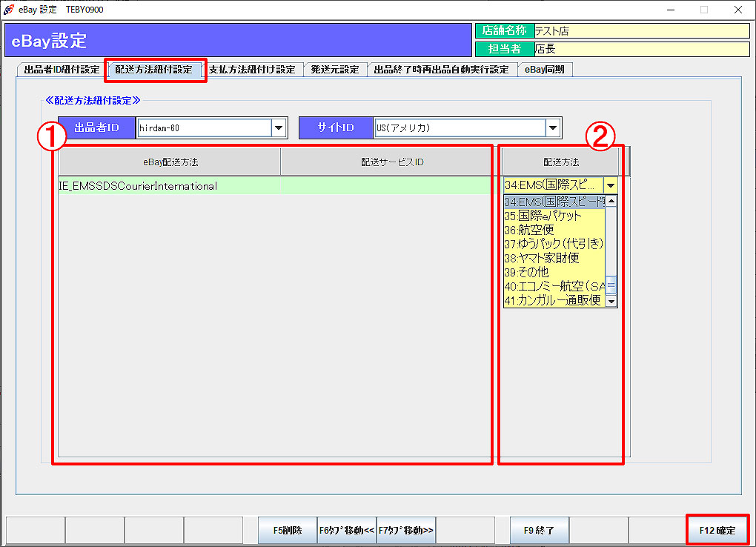Open the 支払方法紐付け設定 tab
The height and width of the screenshot is (547, 756).
click(x=252, y=70)
